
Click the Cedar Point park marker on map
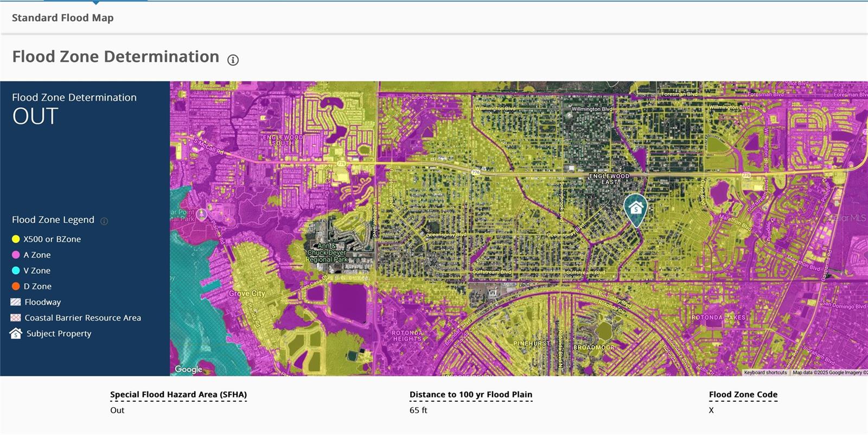tap(201, 215)
